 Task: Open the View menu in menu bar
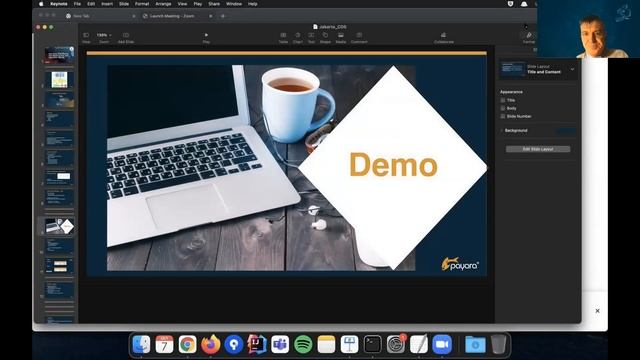coord(182,4)
